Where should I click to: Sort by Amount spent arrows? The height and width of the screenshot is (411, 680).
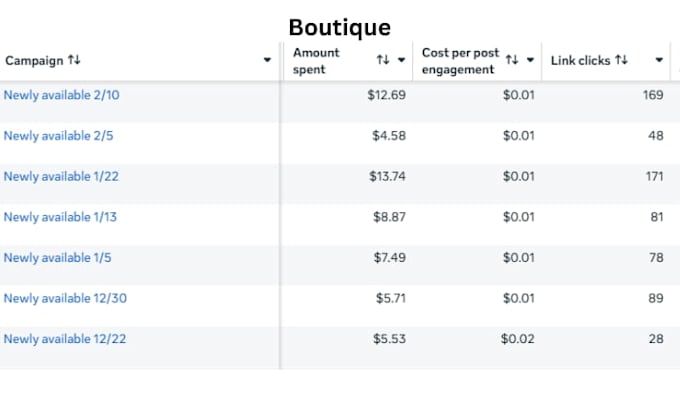pyautogui.click(x=382, y=60)
